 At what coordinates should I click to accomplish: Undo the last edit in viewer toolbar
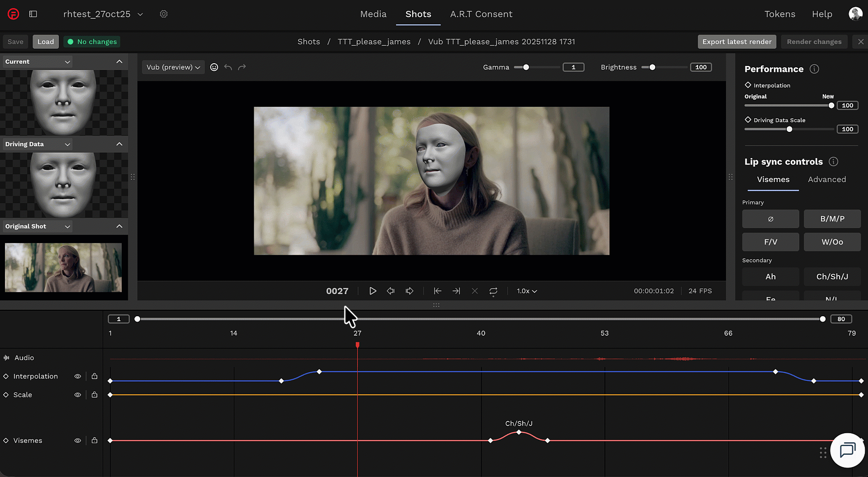(x=228, y=67)
